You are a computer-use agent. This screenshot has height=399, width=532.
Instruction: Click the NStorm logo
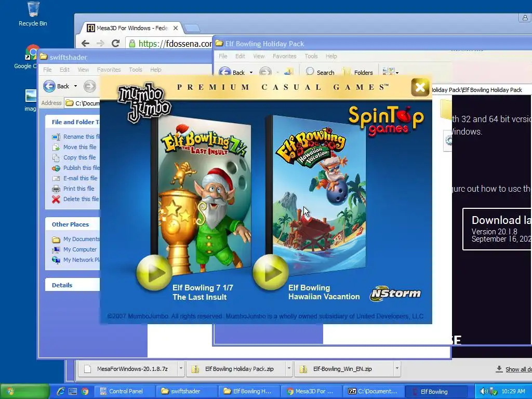click(x=395, y=294)
